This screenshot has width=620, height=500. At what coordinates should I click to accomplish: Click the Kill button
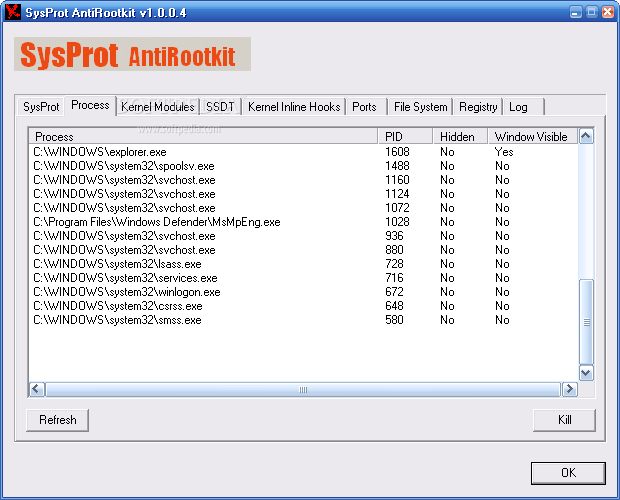[x=564, y=420]
